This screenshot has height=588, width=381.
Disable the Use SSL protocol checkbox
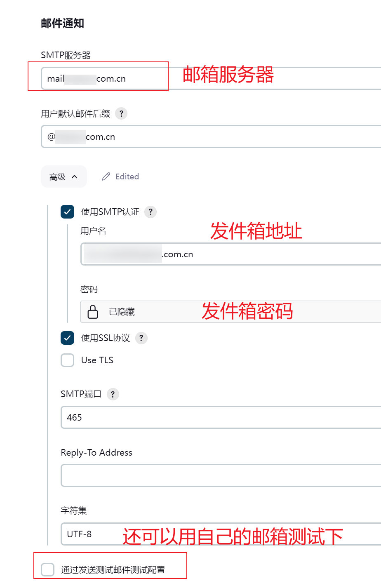(x=68, y=338)
